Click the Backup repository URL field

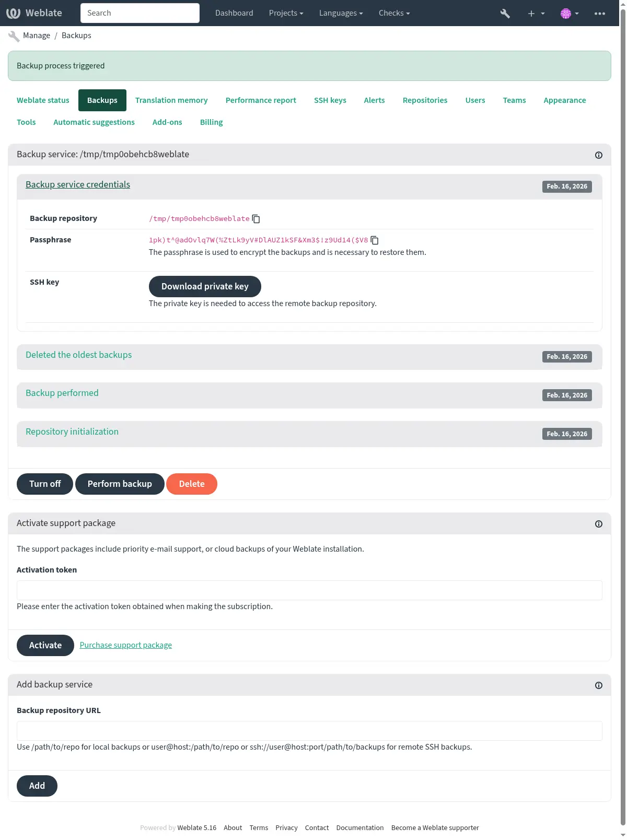[x=309, y=731]
